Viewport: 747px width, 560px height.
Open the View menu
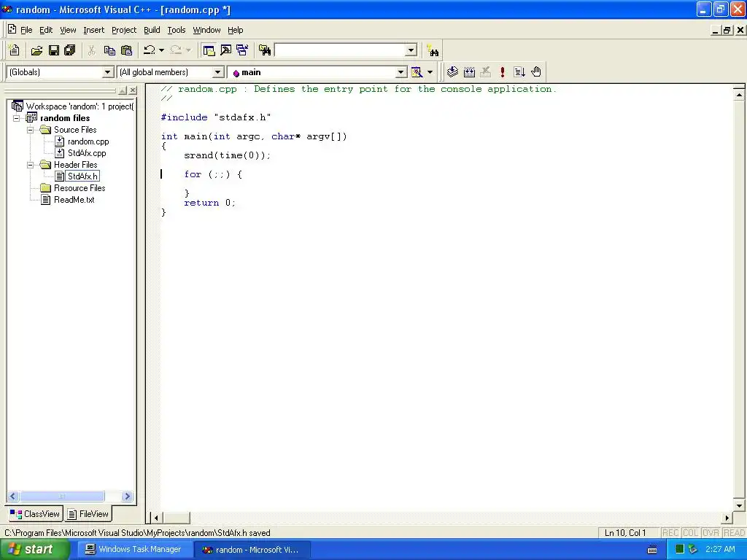(x=68, y=30)
